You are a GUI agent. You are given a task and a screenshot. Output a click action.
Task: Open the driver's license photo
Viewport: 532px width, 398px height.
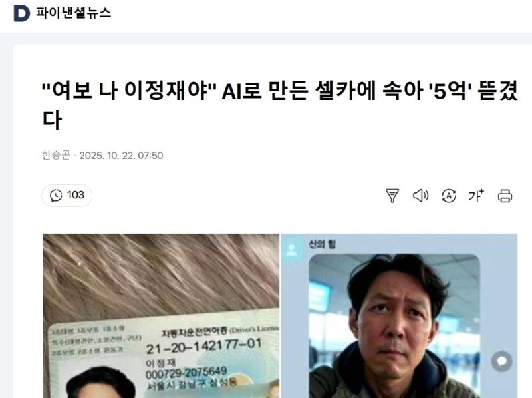pos(161,316)
